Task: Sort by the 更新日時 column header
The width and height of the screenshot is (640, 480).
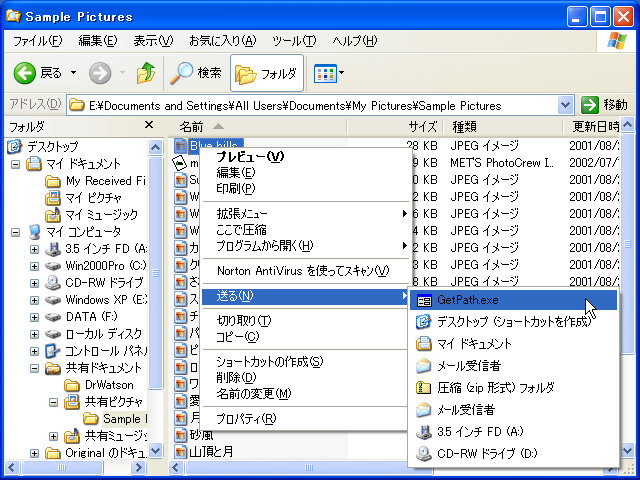Action: point(591,127)
